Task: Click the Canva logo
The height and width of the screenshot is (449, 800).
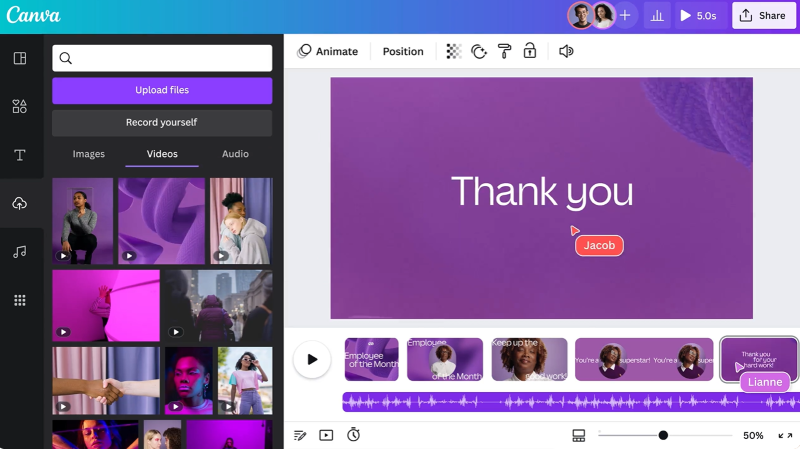Action: (x=33, y=15)
